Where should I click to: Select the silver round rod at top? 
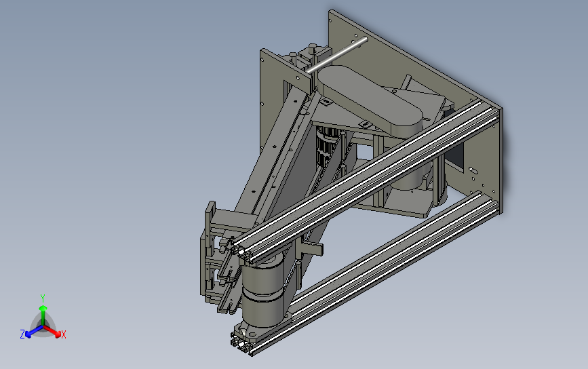coord(336,55)
